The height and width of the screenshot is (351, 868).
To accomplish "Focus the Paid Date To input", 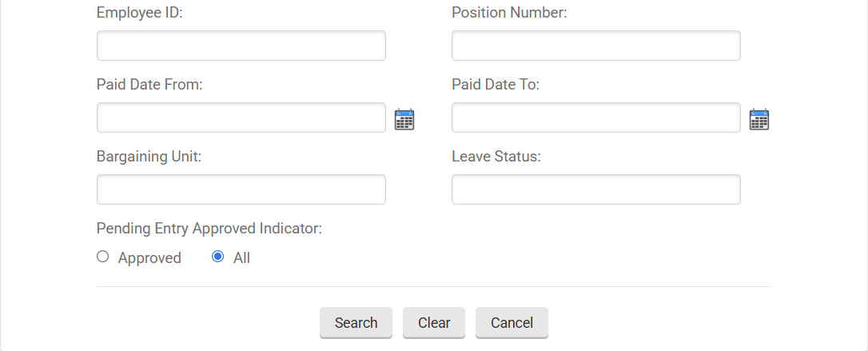I will 595,118.
